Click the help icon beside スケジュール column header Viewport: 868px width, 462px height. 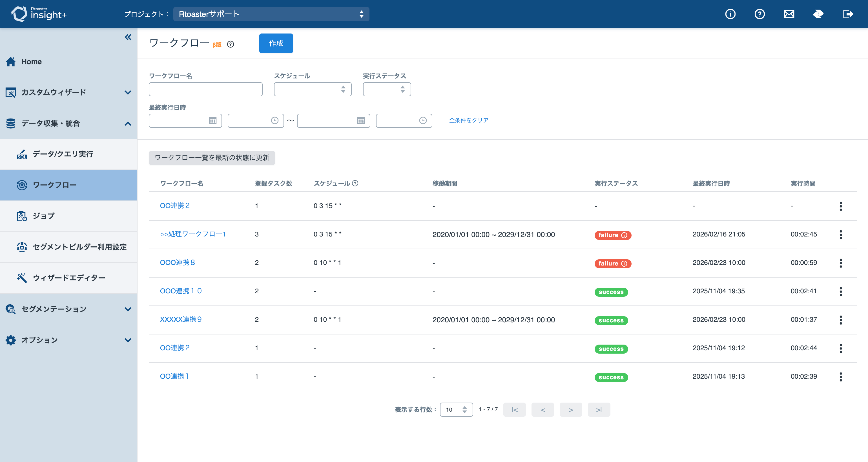pyautogui.click(x=355, y=183)
